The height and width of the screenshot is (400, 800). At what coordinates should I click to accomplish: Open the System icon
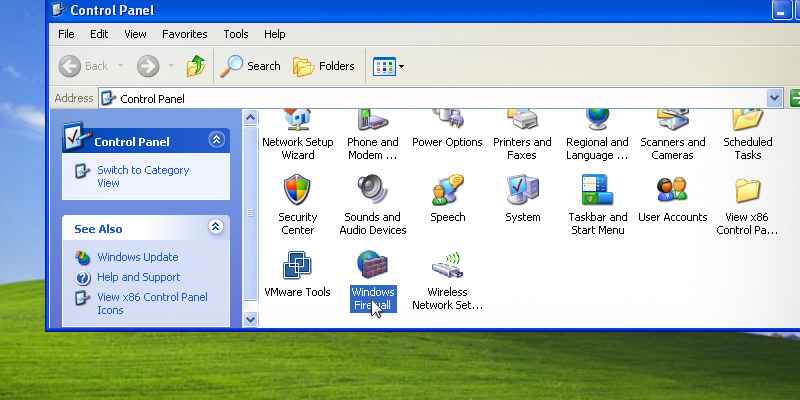[522, 190]
